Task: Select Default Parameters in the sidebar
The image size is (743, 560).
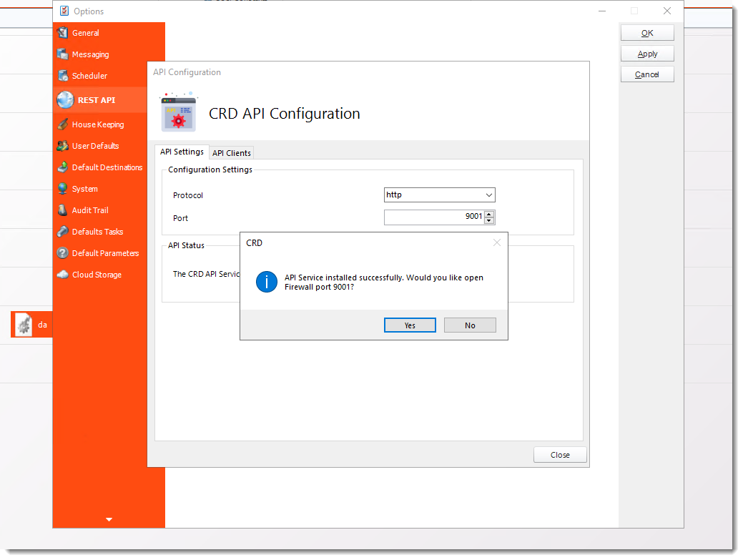Action: click(x=105, y=253)
